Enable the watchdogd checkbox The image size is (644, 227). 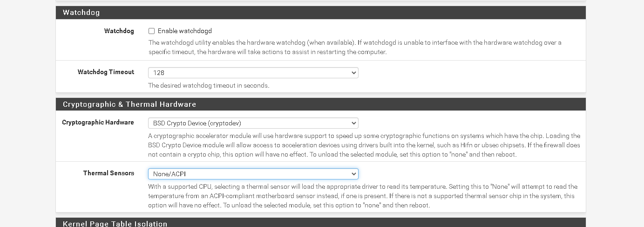(x=151, y=31)
